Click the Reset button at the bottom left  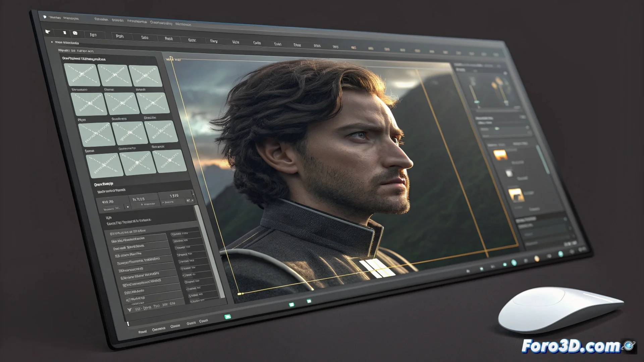(x=143, y=332)
